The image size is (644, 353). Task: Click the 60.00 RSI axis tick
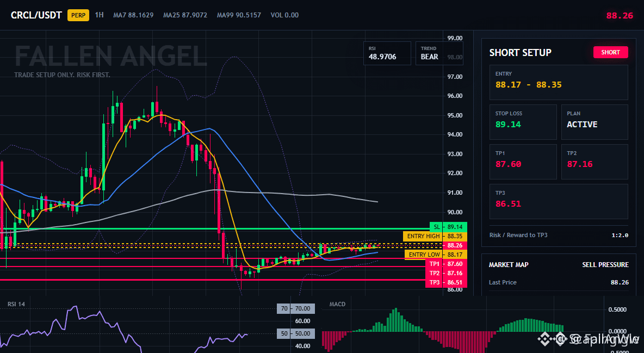tap(303, 321)
